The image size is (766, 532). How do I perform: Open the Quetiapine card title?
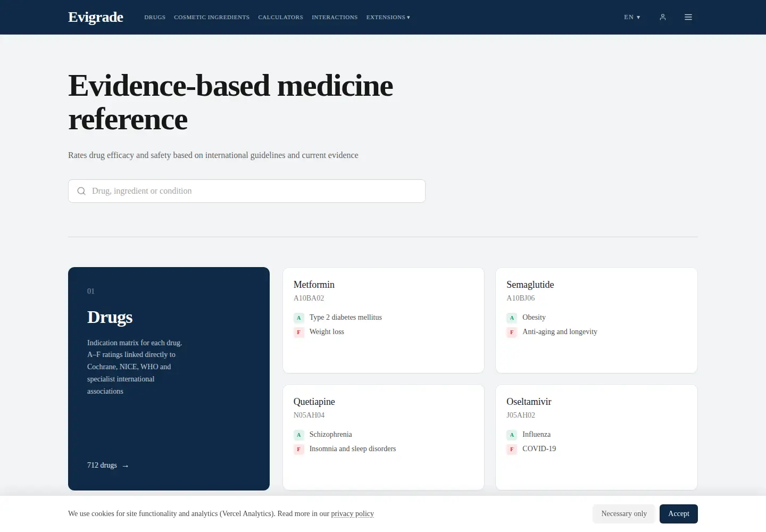pyautogui.click(x=314, y=402)
